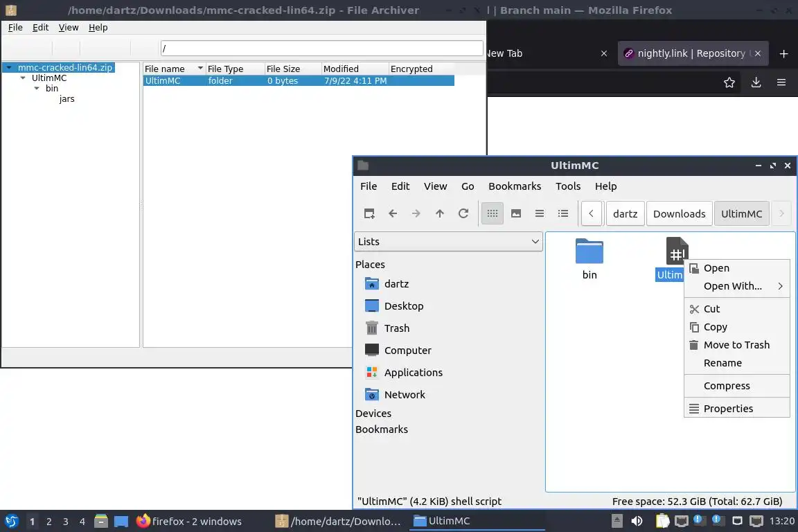Click the dartz path breadcrumb button
Image resolution: width=798 pixels, height=532 pixels.
click(x=625, y=214)
